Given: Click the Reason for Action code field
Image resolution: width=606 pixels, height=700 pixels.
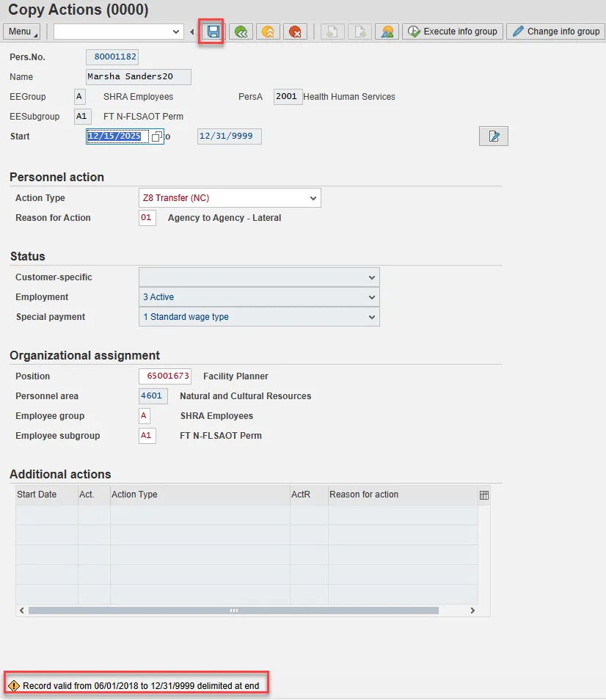Looking at the screenshot, I should 147,218.
